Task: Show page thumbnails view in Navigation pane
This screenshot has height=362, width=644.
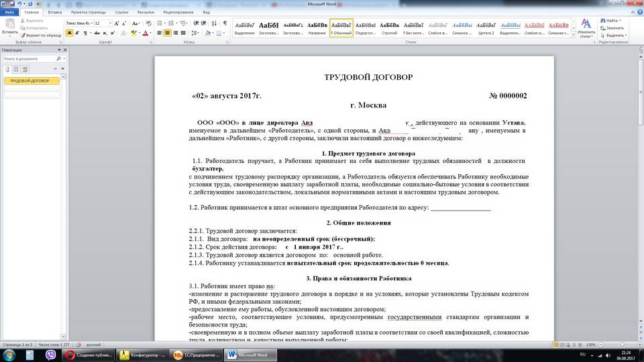Action: click(x=16, y=69)
